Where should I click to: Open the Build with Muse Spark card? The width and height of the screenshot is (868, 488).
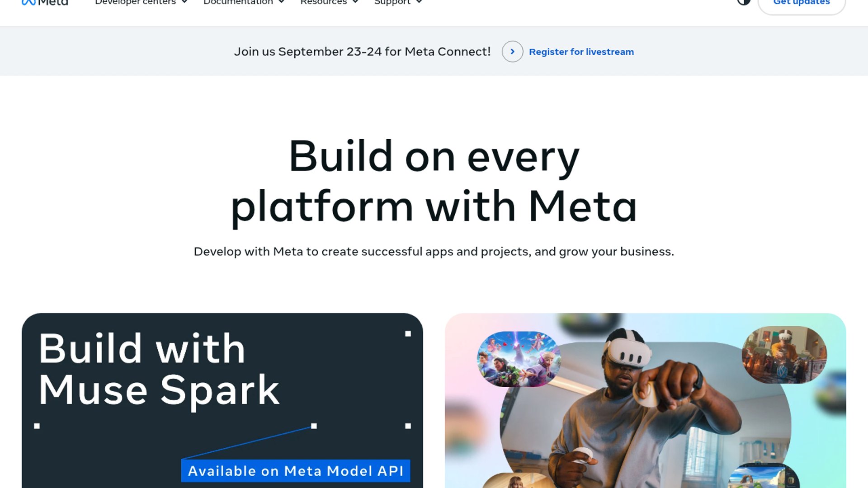222,400
